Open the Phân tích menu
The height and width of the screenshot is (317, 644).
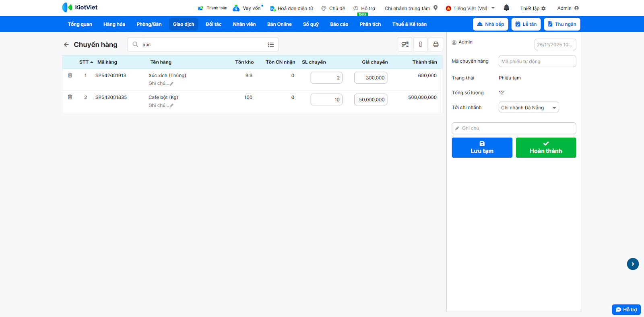370,24
